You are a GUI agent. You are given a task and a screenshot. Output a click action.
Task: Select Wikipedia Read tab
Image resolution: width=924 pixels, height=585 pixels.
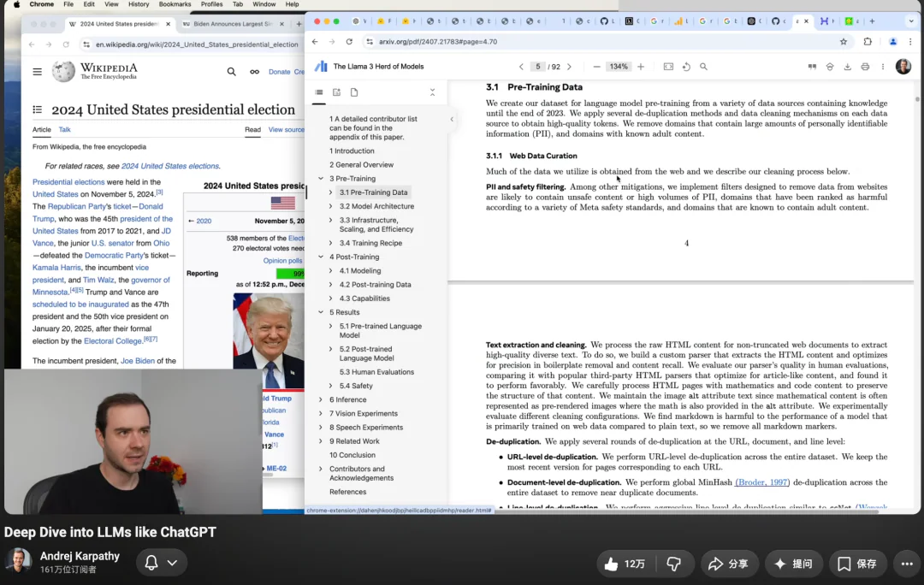(252, 130)
